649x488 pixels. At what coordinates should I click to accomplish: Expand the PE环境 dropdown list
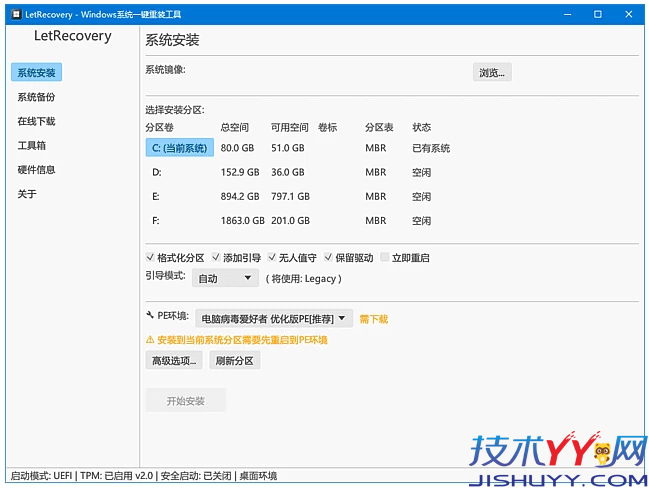point(274,319)
